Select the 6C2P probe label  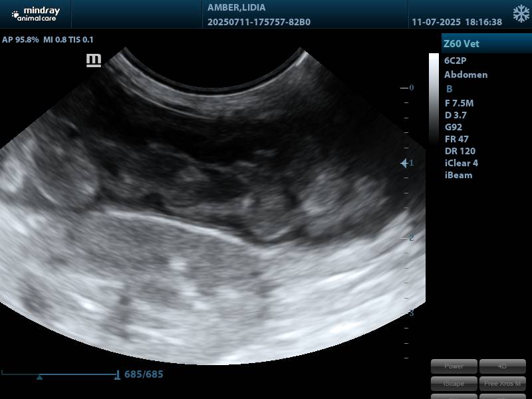click(x=455, y=61)
